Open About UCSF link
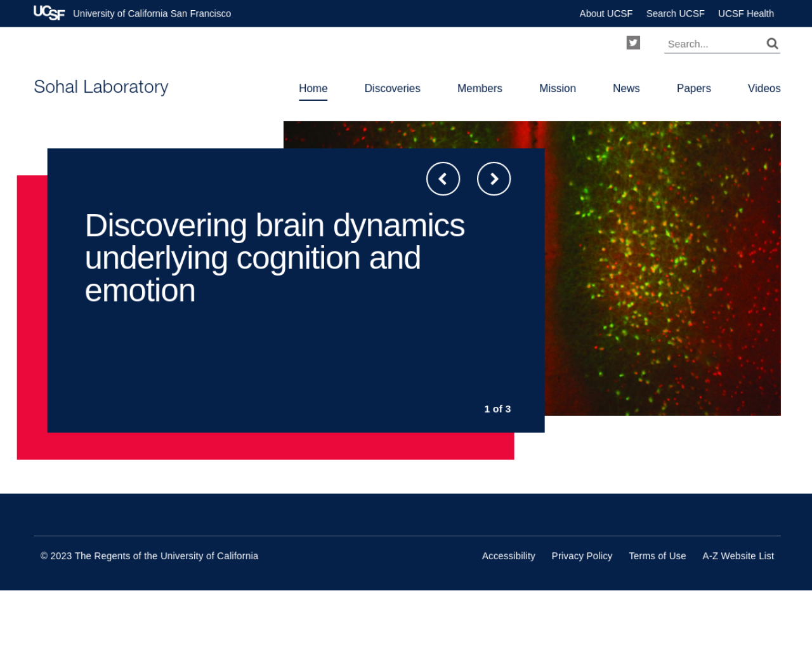The height and width of the screenshot is (650, 812). tap(606, 13)
